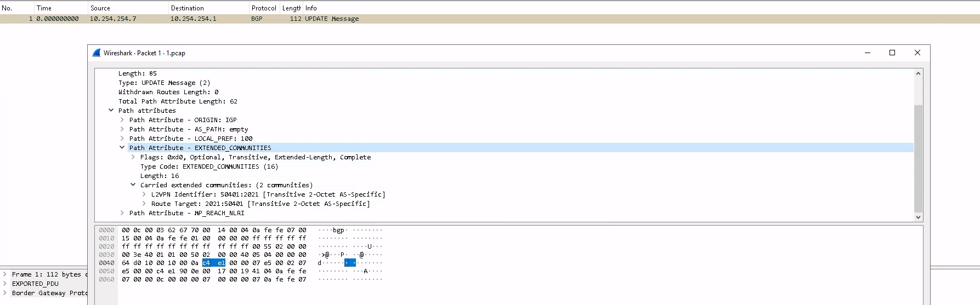Click highlighted hex bytes c4 e1

click(x=214, y=263)
